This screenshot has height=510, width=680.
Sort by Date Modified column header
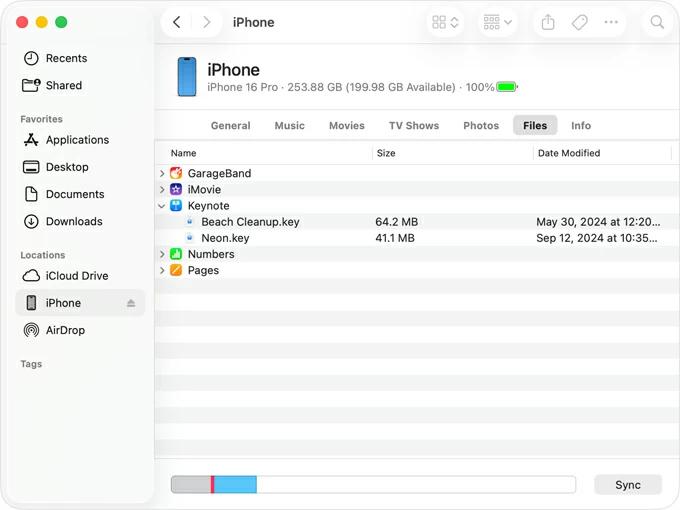point(569,153)
